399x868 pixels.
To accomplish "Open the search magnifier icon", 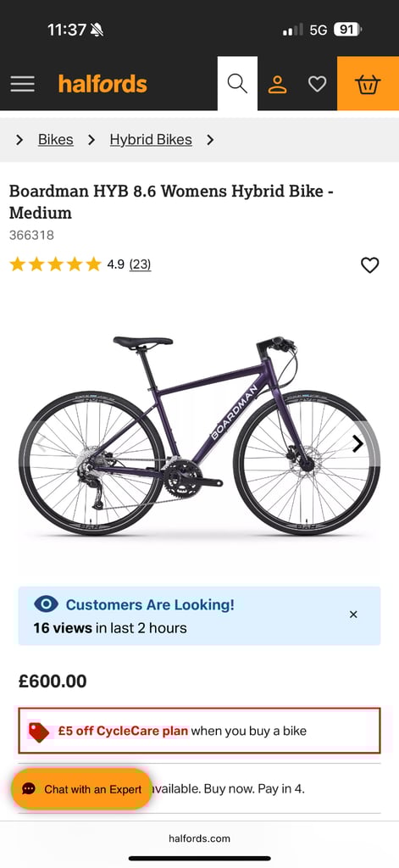I will pos(237,84).
